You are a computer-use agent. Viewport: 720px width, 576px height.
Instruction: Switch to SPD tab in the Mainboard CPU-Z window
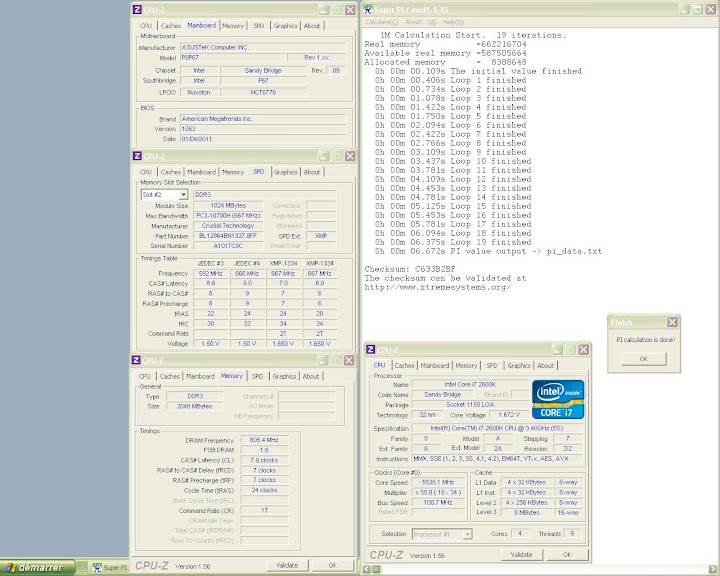[x=259, y=26]
